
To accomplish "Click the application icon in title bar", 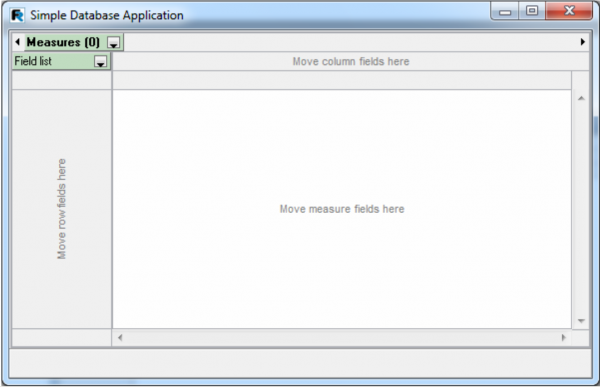I will [x=17, y=15].
